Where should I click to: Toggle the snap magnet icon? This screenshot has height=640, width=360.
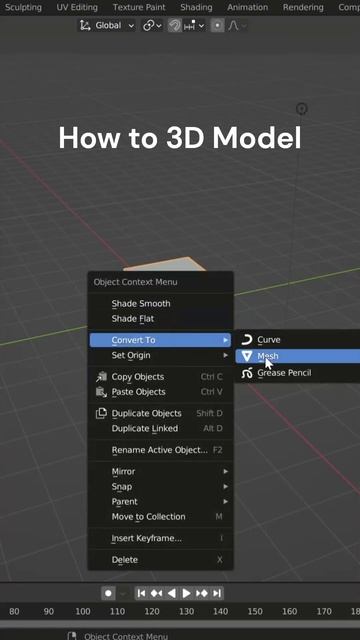[175, 26]
